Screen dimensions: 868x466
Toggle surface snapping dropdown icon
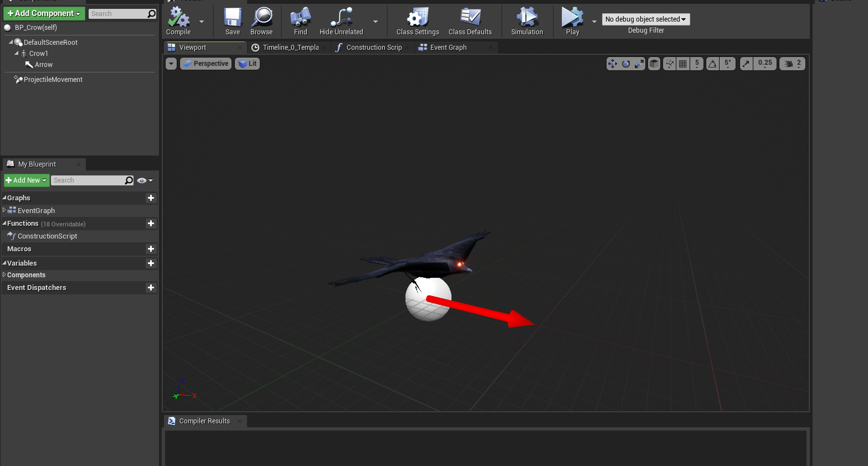point(670,64)
